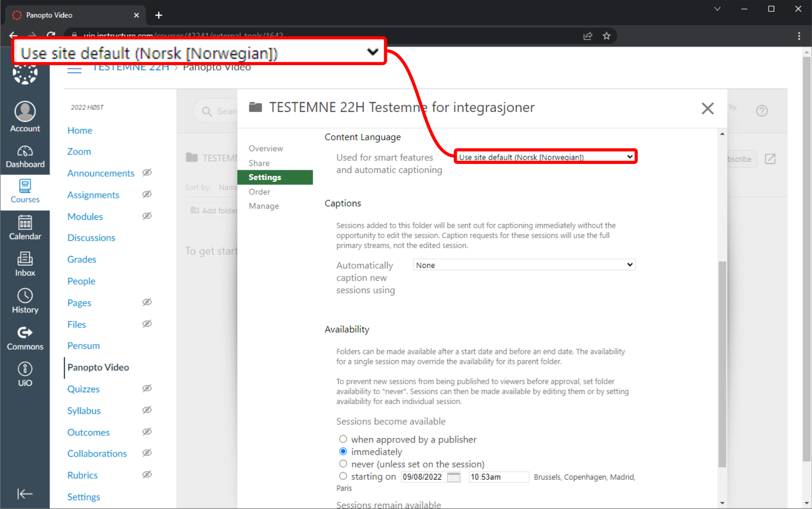
Task: Go to the course Home link
Action: 80,130
